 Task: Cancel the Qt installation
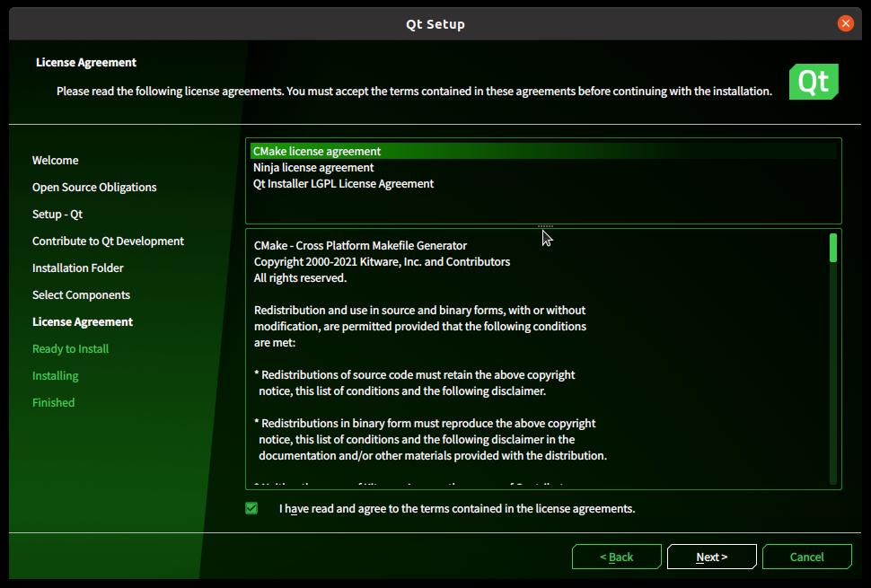click(x=806, y=557)
